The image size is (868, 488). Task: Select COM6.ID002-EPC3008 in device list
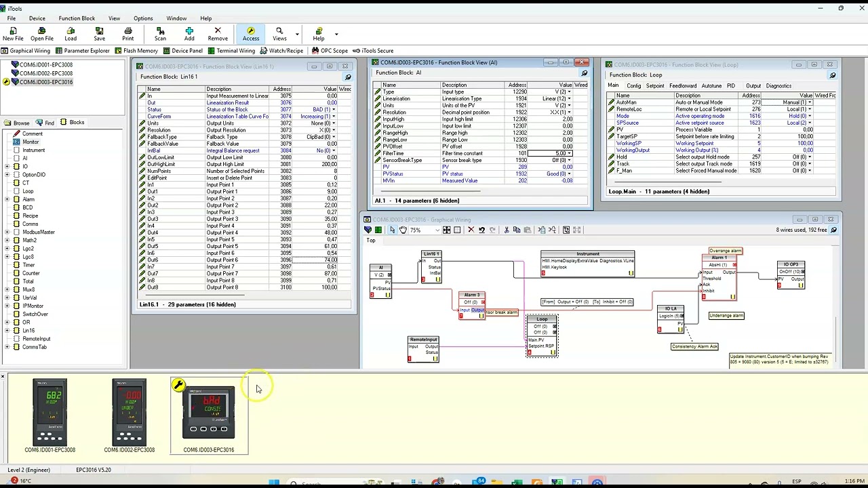(x=45, y=73)
